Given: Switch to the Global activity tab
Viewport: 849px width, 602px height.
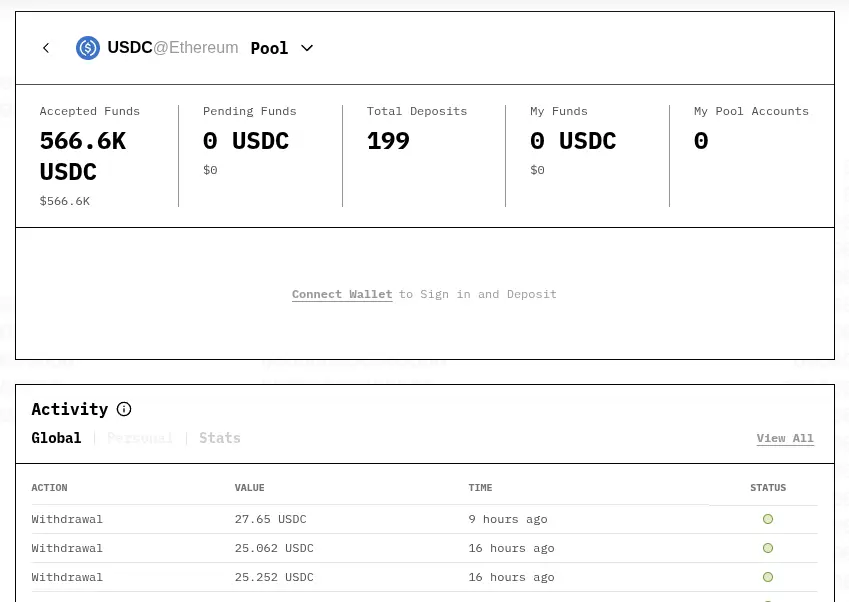Looking at the screenshot, I should (x=56, y=438).
